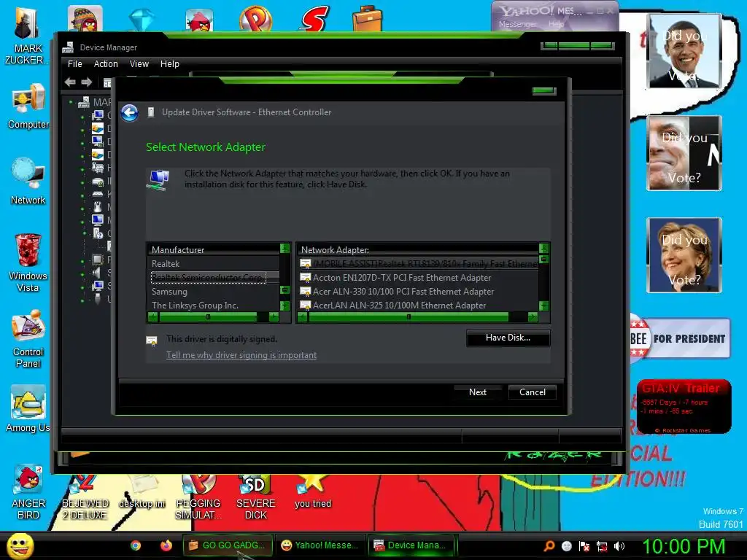Open the Network desktop icon
This screenshot has height=560, width=747.
click(28, 182)
